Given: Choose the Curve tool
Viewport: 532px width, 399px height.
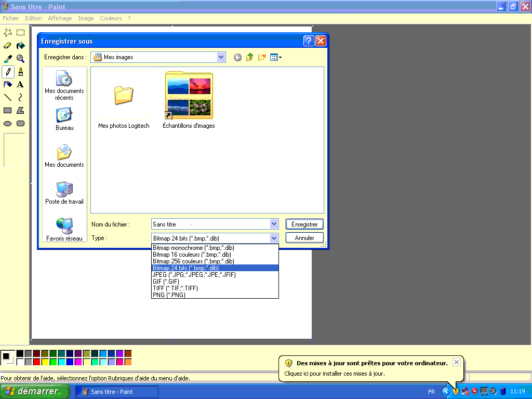Looking at the screenshot, I should coord(21,98).
